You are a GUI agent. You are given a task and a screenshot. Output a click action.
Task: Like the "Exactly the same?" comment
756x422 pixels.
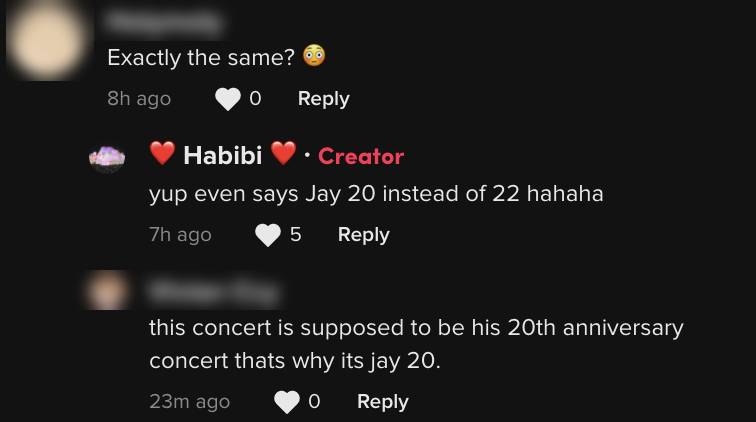pos(229,99)
